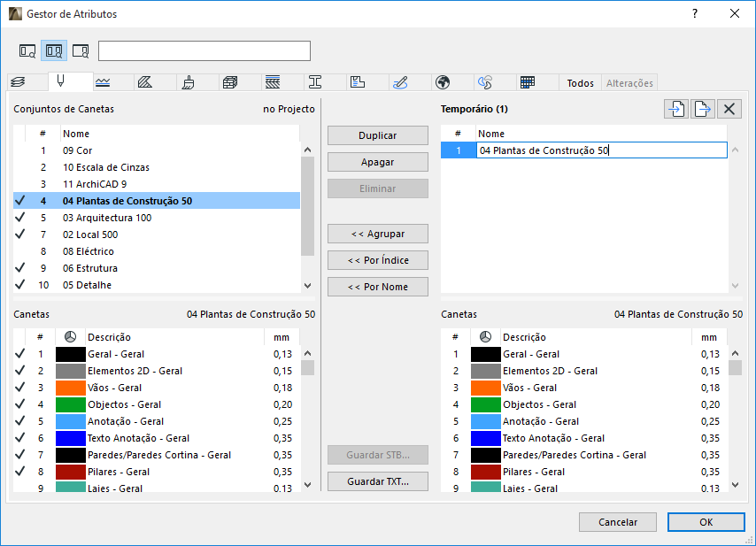Toggle checkmark for 06 Estrutura pen set

click(x=20, y=268)
